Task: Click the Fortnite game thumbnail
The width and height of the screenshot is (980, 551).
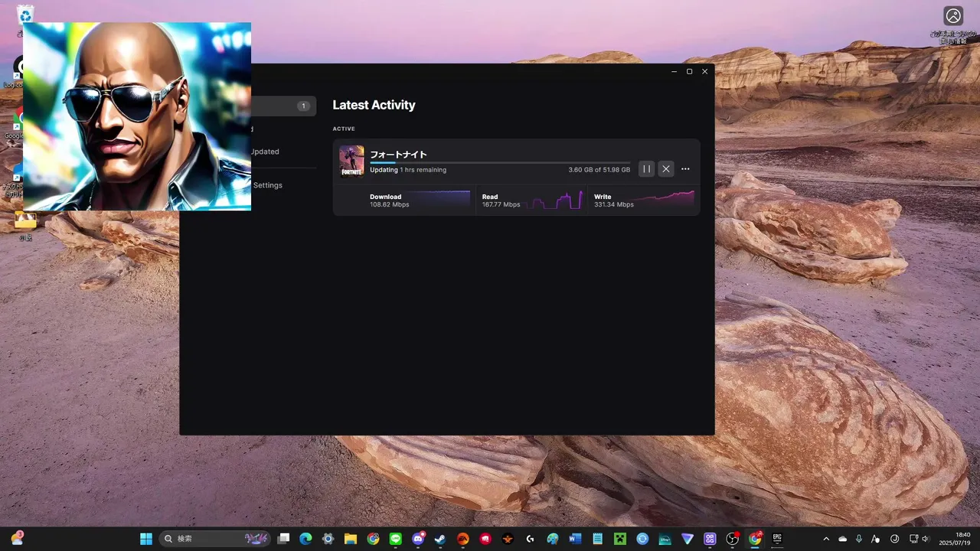Action: tap(351, 161)
